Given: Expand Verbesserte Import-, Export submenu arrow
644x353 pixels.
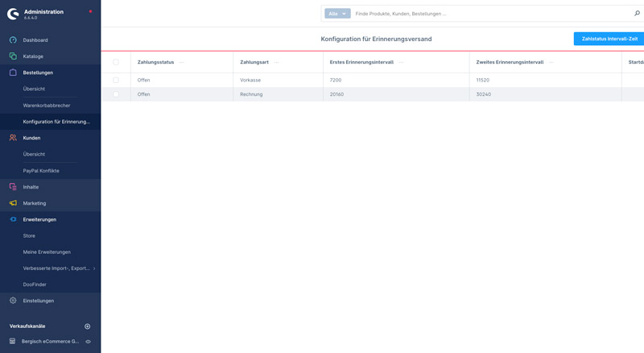Looking at the screenshot, I should (94, 268).
